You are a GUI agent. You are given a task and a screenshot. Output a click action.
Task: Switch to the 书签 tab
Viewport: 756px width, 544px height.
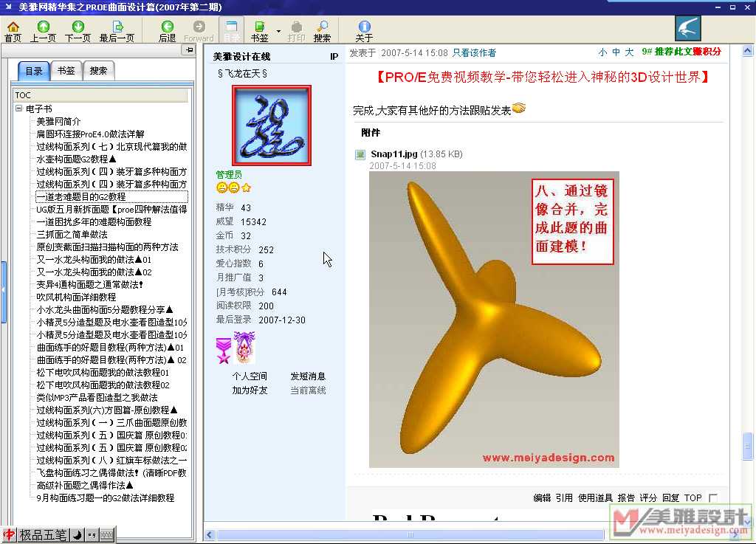coord(66,70)
